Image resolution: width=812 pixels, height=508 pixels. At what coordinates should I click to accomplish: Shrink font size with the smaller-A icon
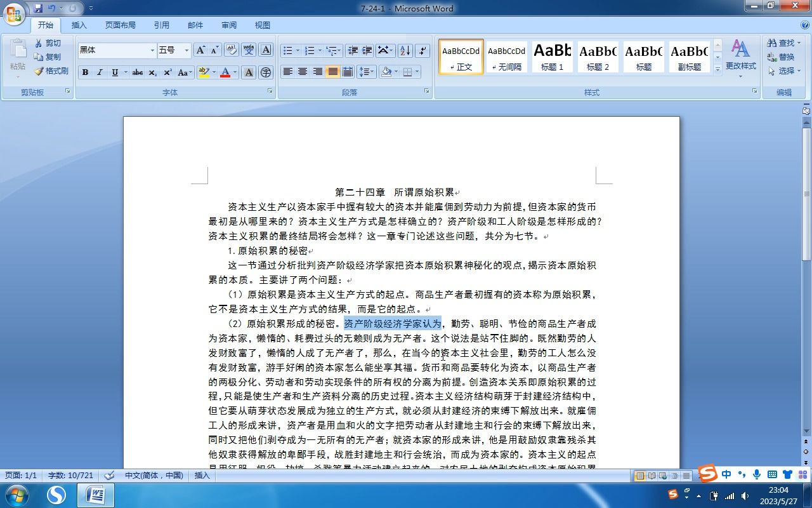tap(214, 50)
